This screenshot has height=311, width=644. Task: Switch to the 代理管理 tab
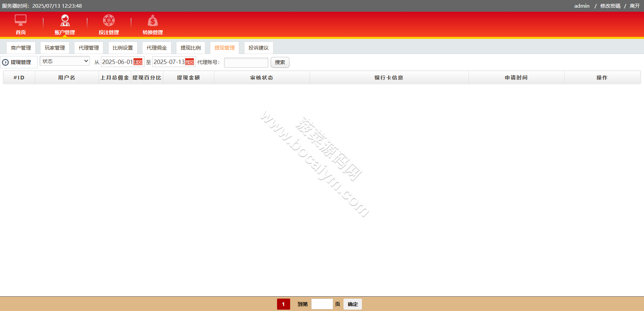click(89, 48)
